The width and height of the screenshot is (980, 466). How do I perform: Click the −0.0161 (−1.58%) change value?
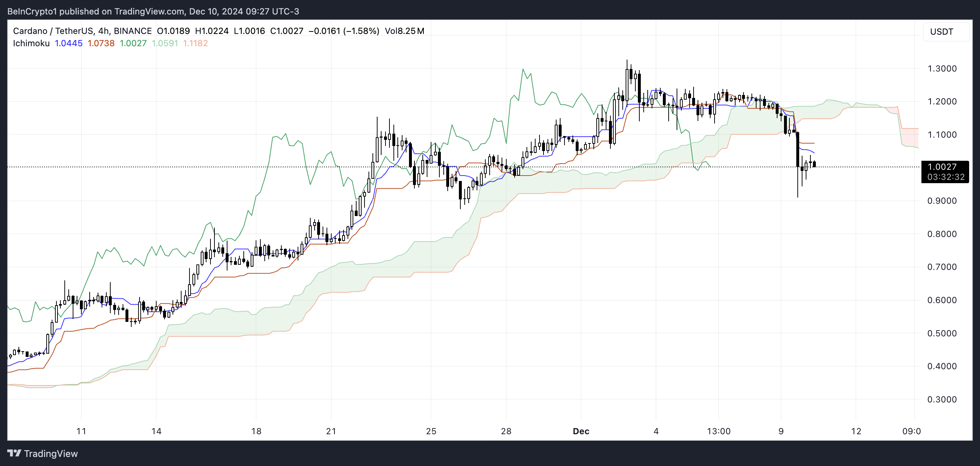click(x=344, y=31)
